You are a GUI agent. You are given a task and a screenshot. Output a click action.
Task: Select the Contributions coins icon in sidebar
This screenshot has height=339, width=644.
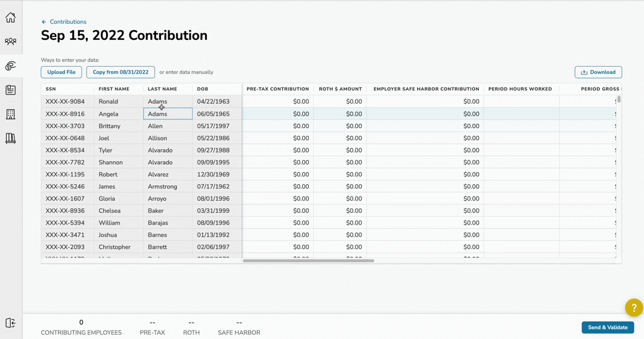(11, 66)
